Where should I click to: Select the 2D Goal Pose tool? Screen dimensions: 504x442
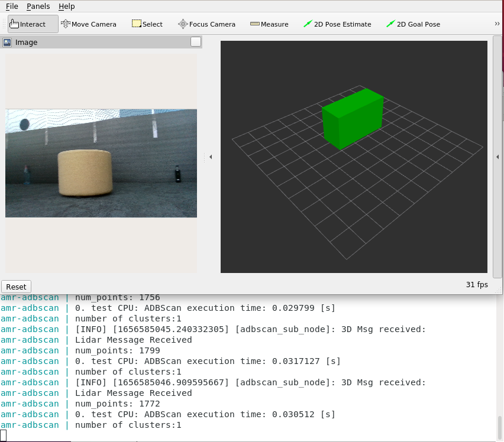pyautogui.click(x=413, y=24)
